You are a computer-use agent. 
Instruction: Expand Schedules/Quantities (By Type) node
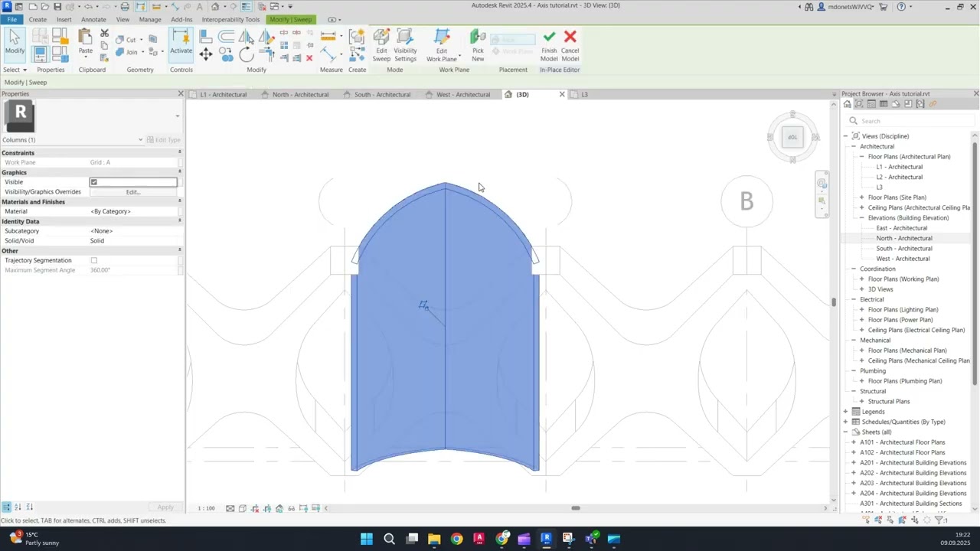click(846, 422)
